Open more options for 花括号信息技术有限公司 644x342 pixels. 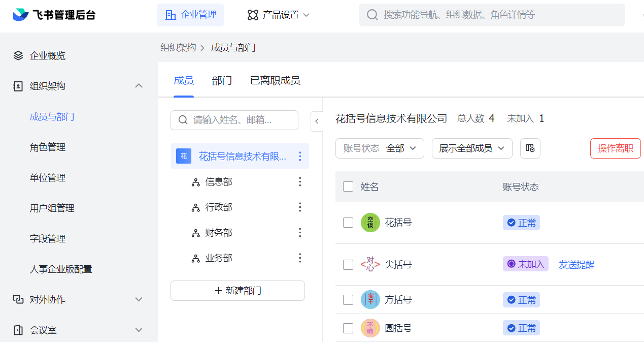tap(300, 157)
